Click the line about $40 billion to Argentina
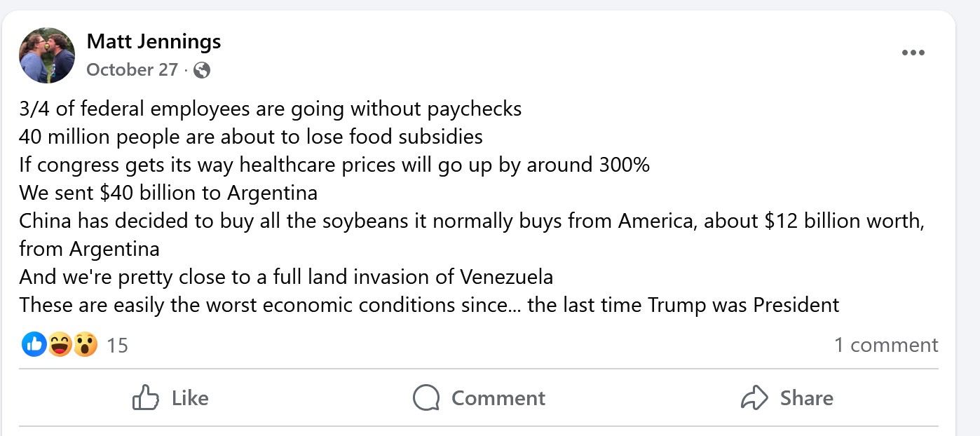Screen dimensions: 980x436 (168, 193)
